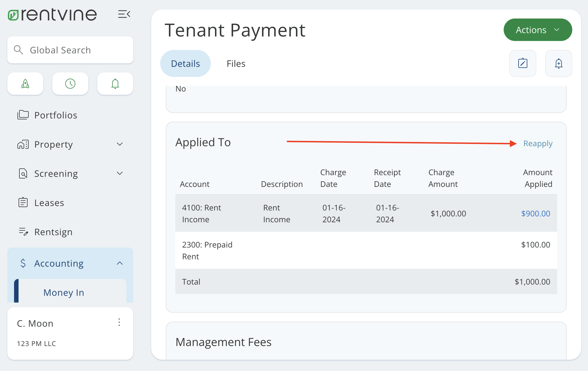Select the Details tab
The width and height of the screenshot is (588, 371).
(x=185, y=63)
